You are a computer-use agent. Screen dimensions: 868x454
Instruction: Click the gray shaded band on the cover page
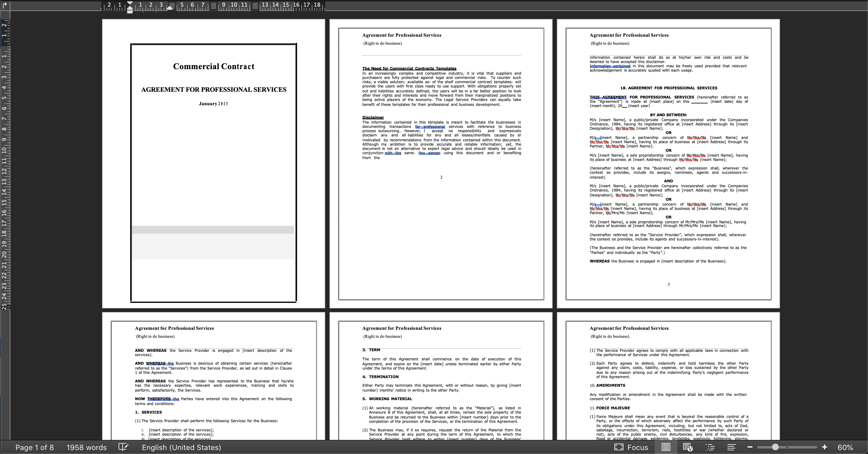click(213, 230)
